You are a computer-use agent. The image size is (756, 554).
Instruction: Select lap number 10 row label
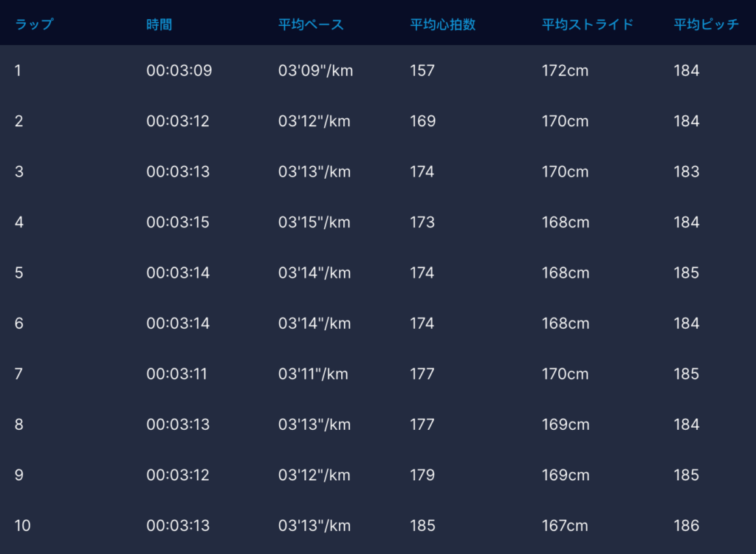point(23,526)
